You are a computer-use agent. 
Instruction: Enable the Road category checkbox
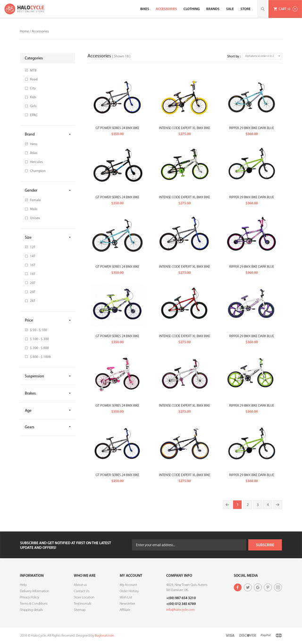coord(26,79)
